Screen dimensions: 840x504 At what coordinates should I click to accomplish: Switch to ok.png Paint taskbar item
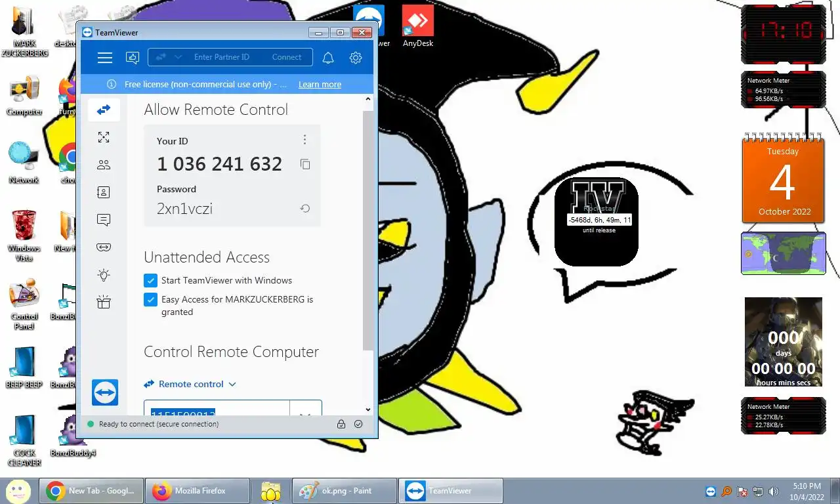click(344, 491)
